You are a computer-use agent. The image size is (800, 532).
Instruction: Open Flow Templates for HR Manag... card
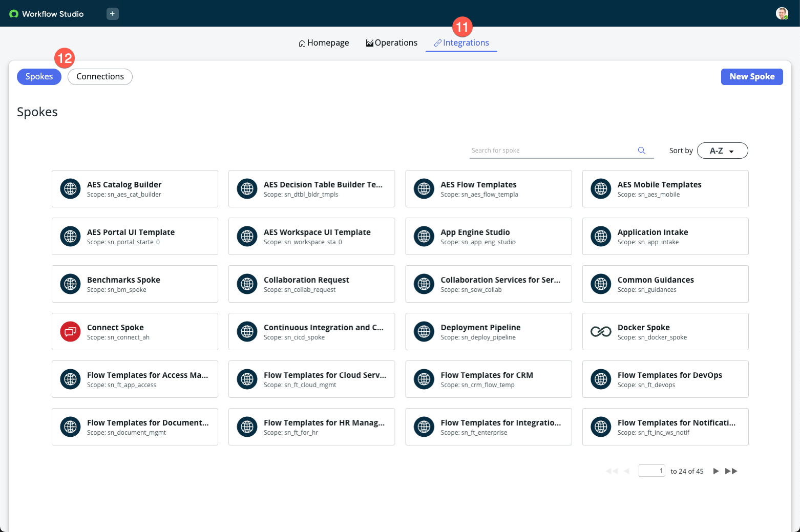click(311, 427)
